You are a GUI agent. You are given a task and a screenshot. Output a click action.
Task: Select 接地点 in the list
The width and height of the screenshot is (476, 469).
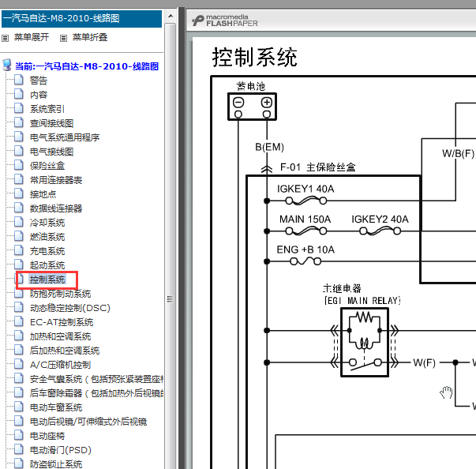(43, 194)
